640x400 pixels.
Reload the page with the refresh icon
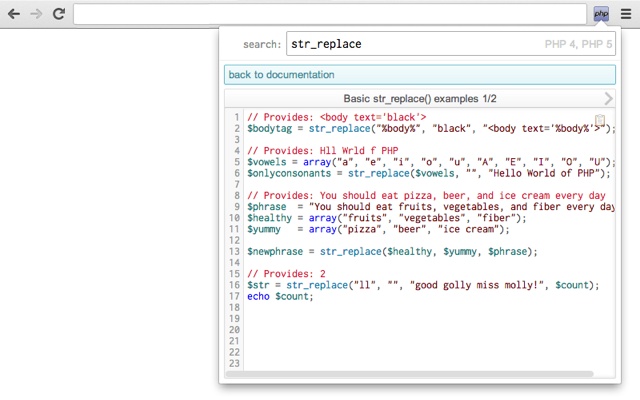[59, 14]
